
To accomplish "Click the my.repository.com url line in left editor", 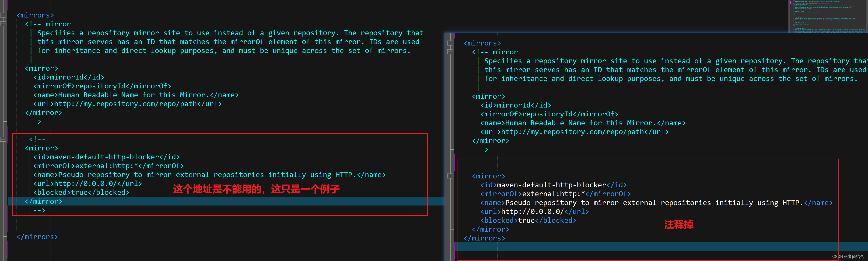I will [x=127, y=104].
